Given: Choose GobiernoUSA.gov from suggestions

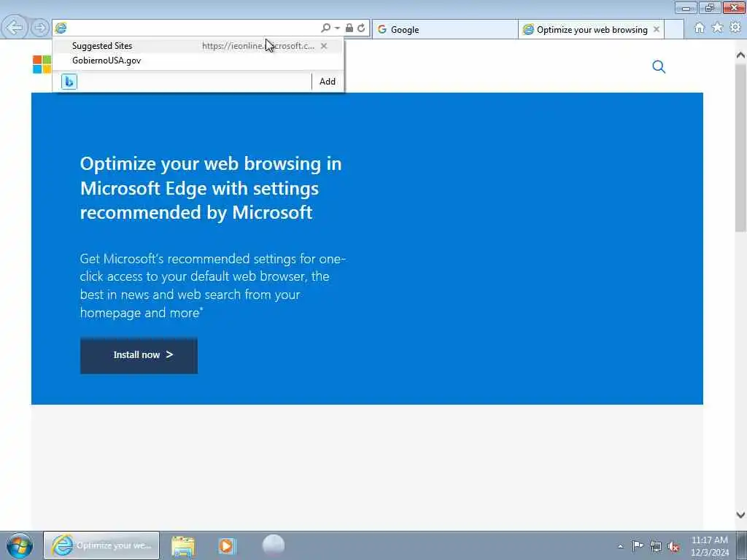Looking at the screenshot, I should point(198,61).
